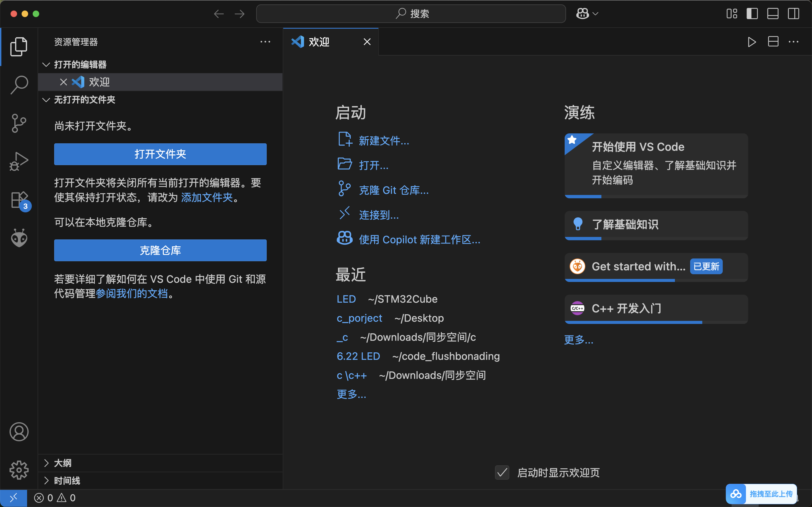Click 拖拽至此上传 upload widget label
This screenshot has width=812, height=507.
pos(771,494)
